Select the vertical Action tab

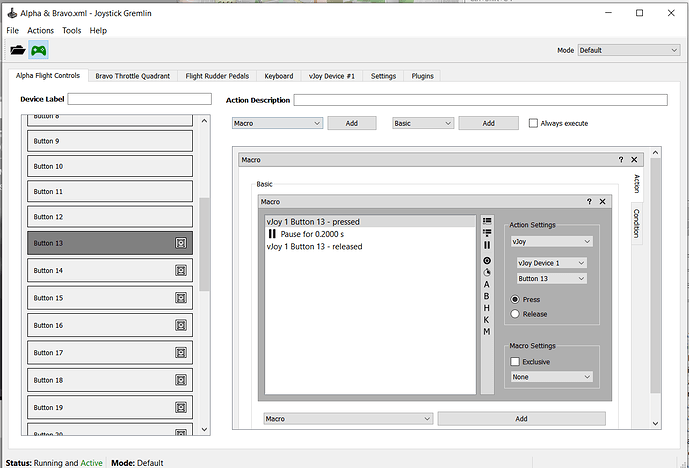636,184
